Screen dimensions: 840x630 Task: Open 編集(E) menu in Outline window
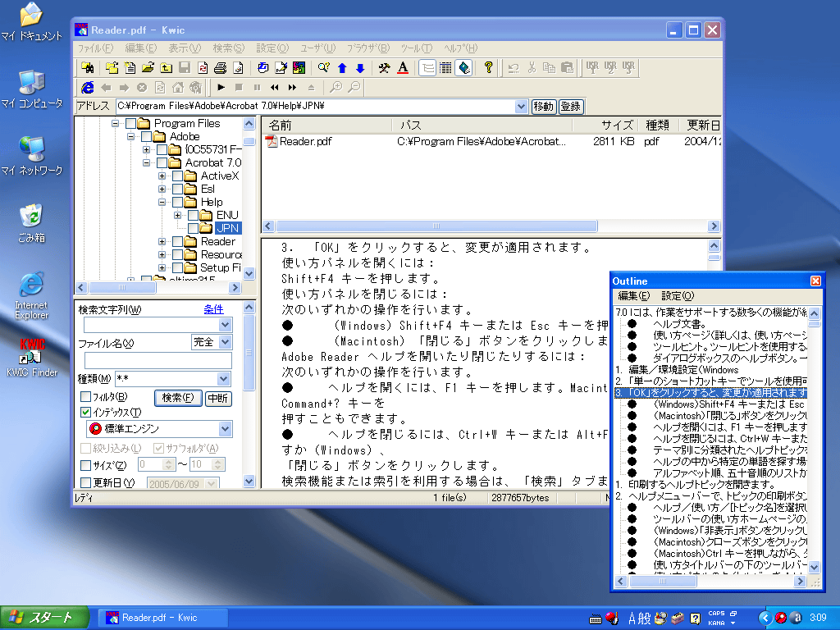[x=634, y=295]
